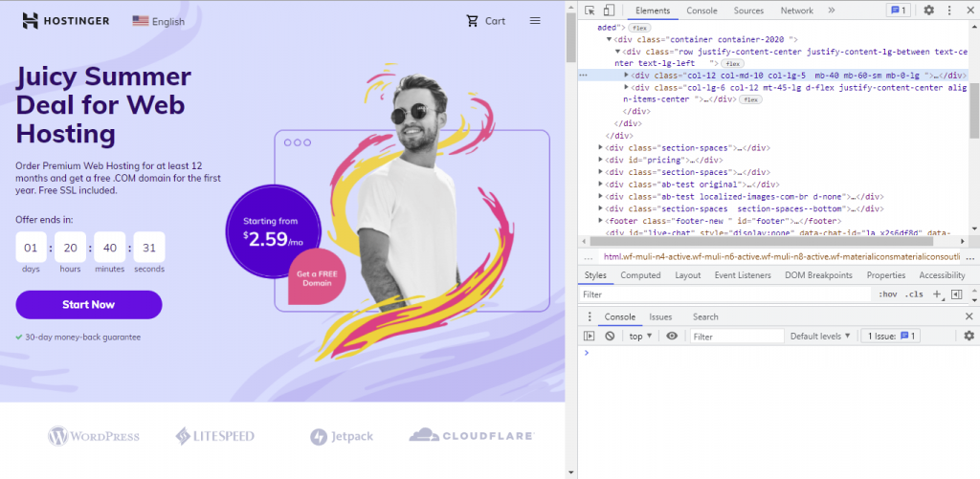The height and width of the screenshot is (479, 980).
Task: Switch to the Network tab
Action: tap(797, 11)
